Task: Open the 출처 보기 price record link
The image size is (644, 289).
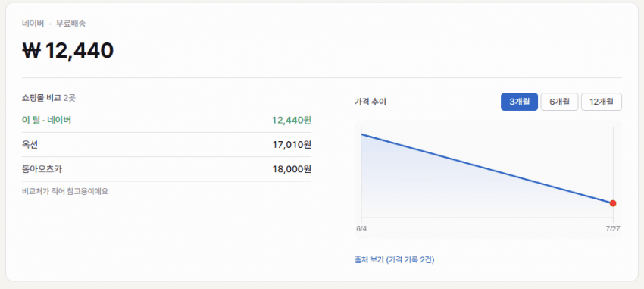Action: [x=394, y=260]
